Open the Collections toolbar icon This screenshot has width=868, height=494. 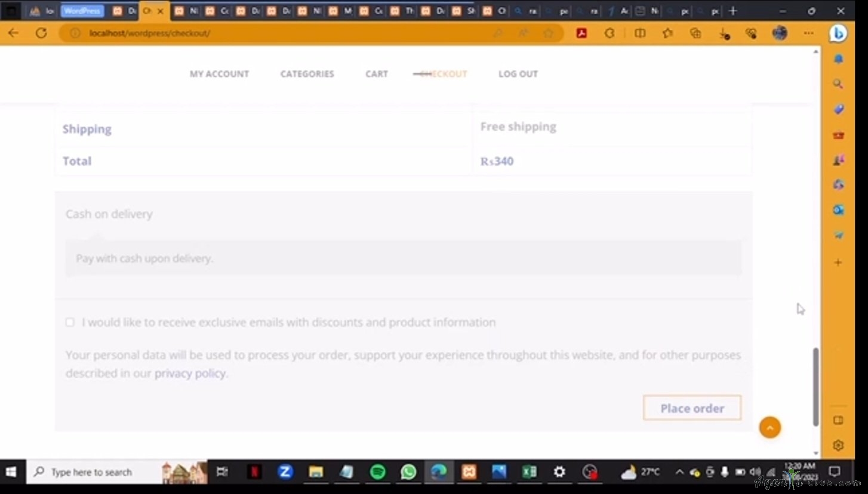pyautogui.click(x=695, y=33)
